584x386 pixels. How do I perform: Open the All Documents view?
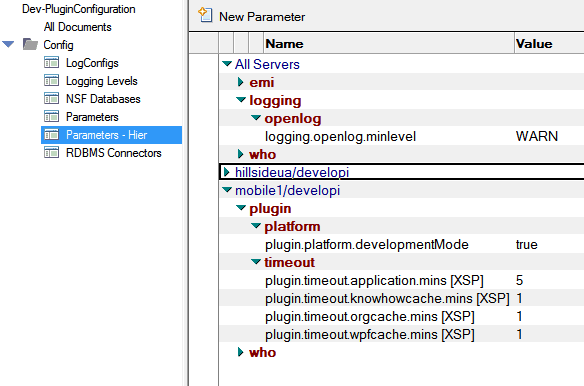click(77, 27)
